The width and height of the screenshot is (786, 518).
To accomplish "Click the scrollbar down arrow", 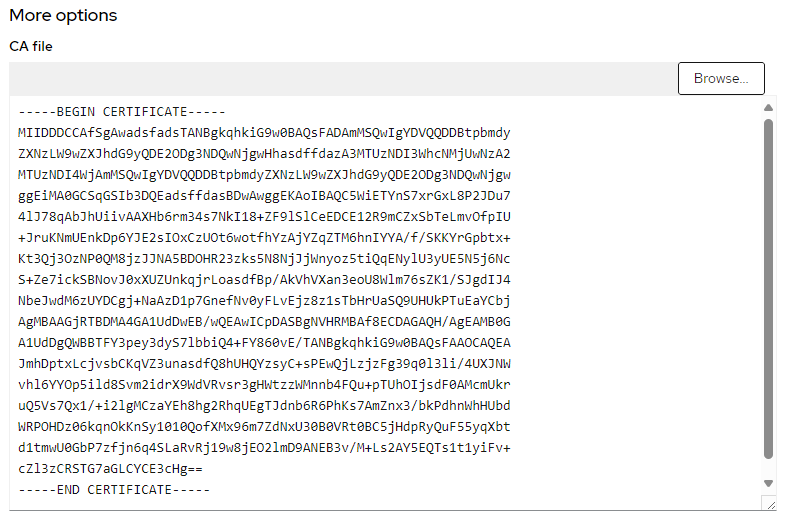I will click(x=768, y=483).
